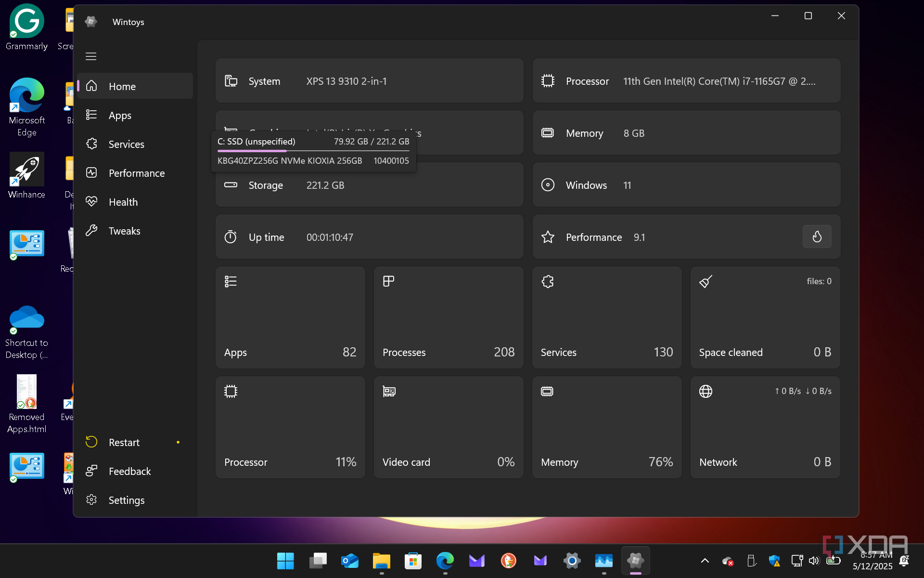Click the globe icon on Network tile
This screenshot has width=924, height=578.
(706, 391)
